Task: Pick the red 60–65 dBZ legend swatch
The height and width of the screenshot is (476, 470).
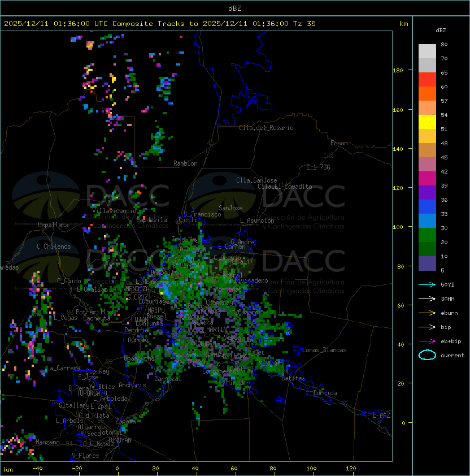Action: (x=427, y=80)
